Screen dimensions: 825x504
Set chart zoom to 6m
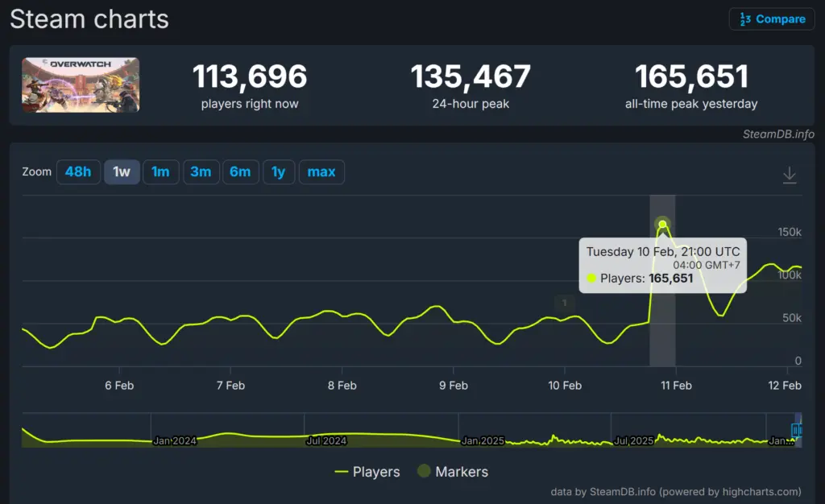point(240,171)
